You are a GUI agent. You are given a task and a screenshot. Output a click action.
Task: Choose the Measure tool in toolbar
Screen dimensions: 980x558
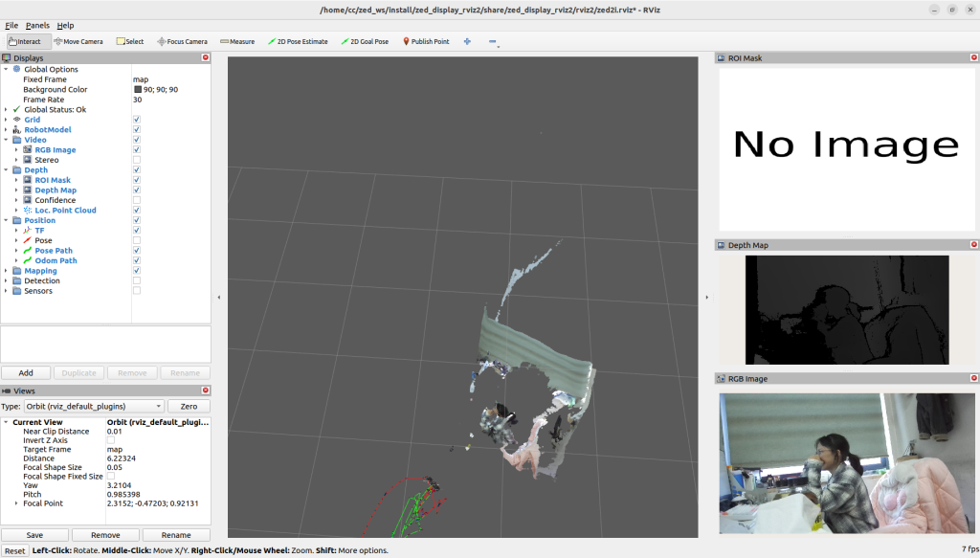point(237,42)
